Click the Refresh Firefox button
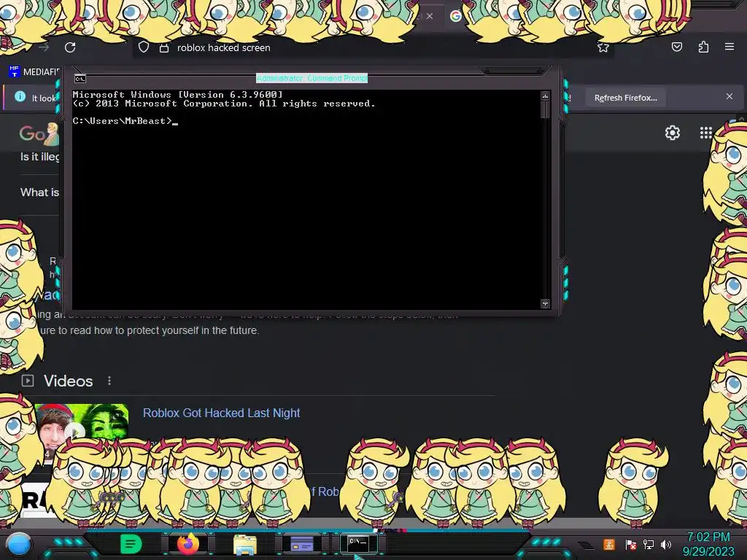This screenshot has width=747, height=560. click(x=625, y=98)
